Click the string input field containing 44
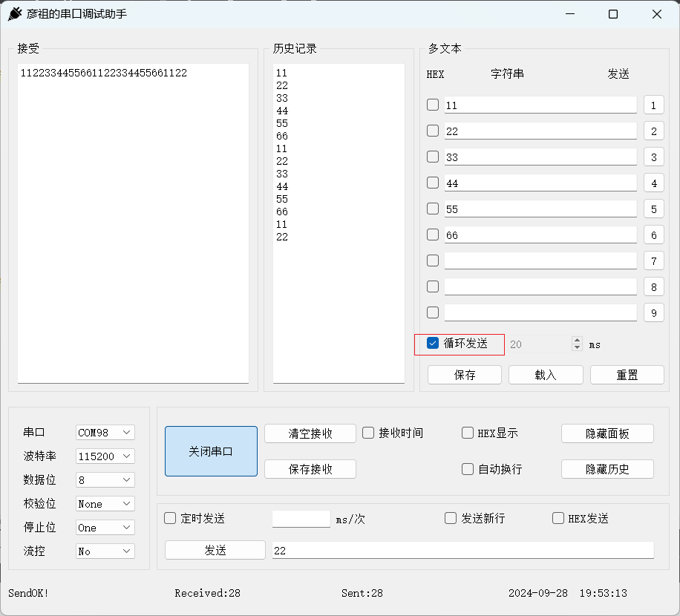 tap(540, 183)
